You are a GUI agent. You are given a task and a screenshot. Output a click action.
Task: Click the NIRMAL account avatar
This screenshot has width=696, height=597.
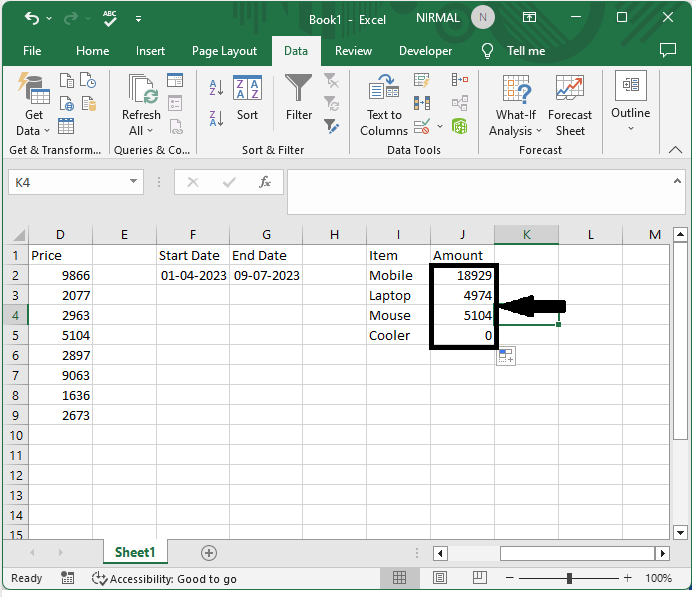pyautogui.click(x=483, y=18)
